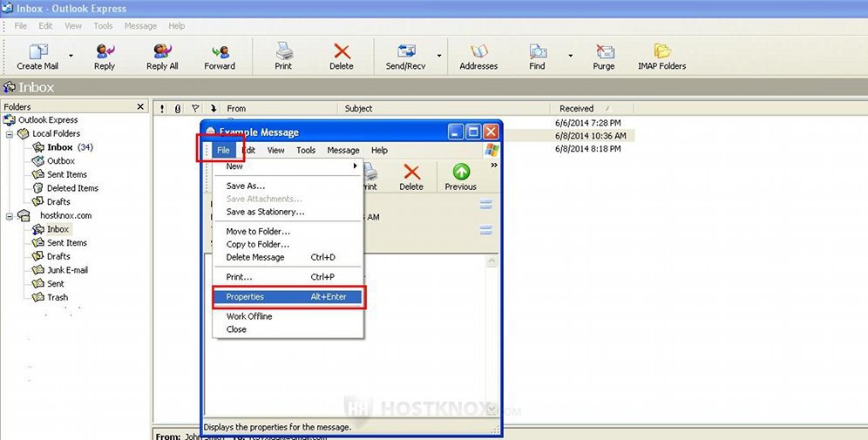Click message body scrollbar down arrow
The height and width of the screenshot is (440, 868).
click(x=492, y=409)
